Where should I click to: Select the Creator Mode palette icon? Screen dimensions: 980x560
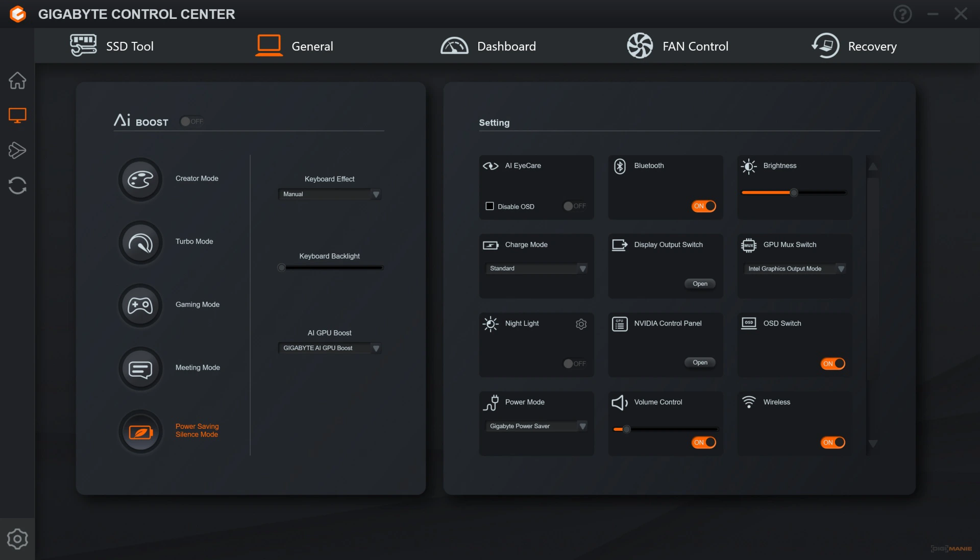pyautogui.click(x=140, y=180)
